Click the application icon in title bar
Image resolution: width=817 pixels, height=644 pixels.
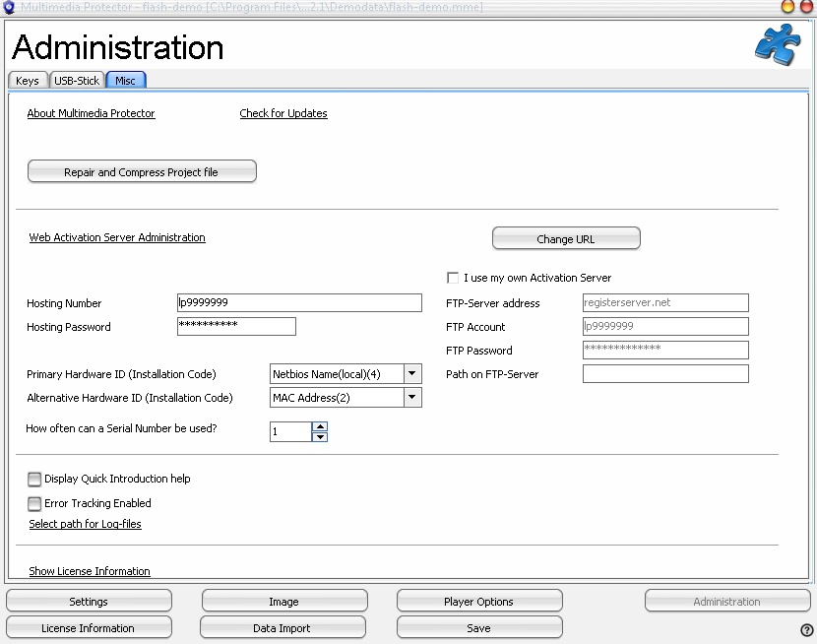click(9, 8)
